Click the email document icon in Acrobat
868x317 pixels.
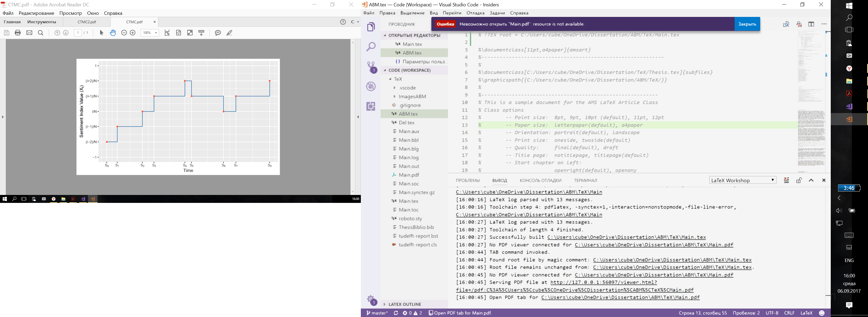click(x=29, y=33)
